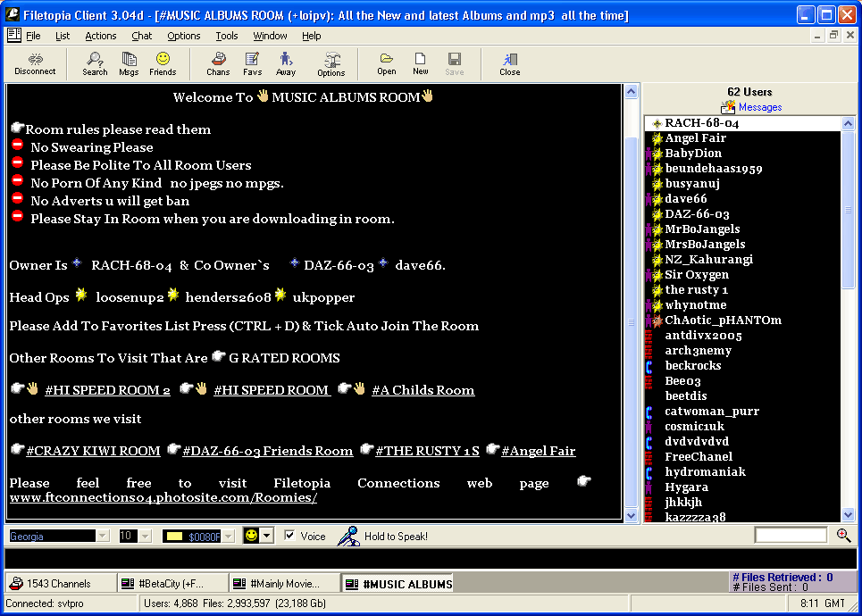Open the Msgs messages icon
This screenshot has height=616, width=862.
129,63
